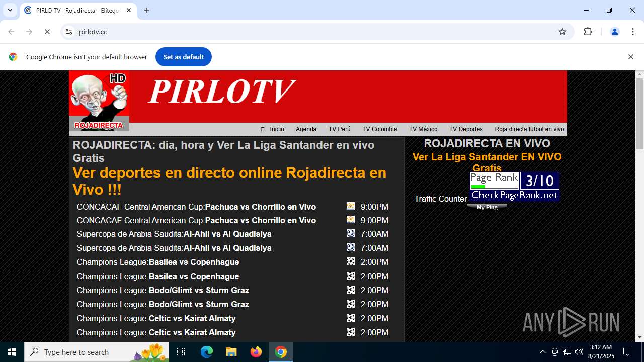The height and width of the screenshot is (362, 644).
Task: Click ball icon on first Celtic row
Action: click(351, 318)
